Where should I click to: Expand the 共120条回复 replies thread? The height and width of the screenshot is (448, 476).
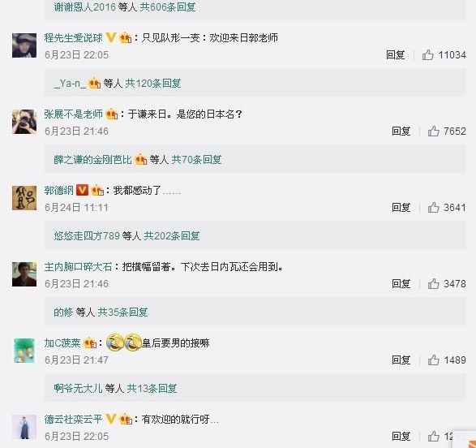[x=153, y=84]
